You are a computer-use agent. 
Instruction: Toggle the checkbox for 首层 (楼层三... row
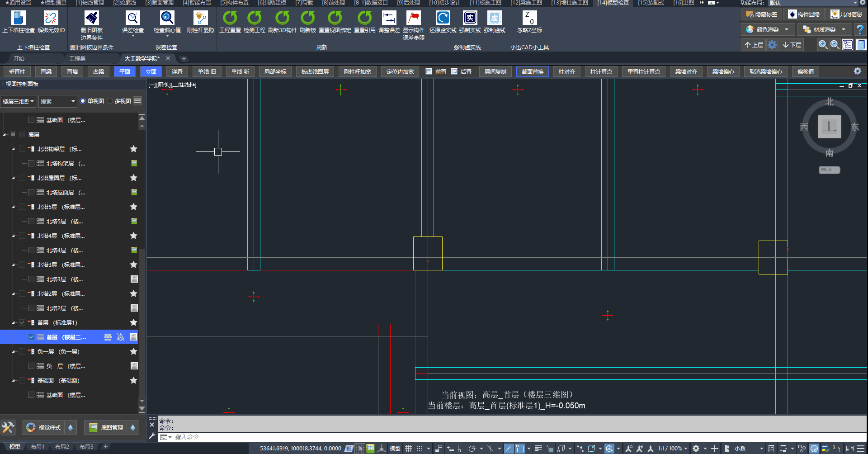click(x=31, y=337)
